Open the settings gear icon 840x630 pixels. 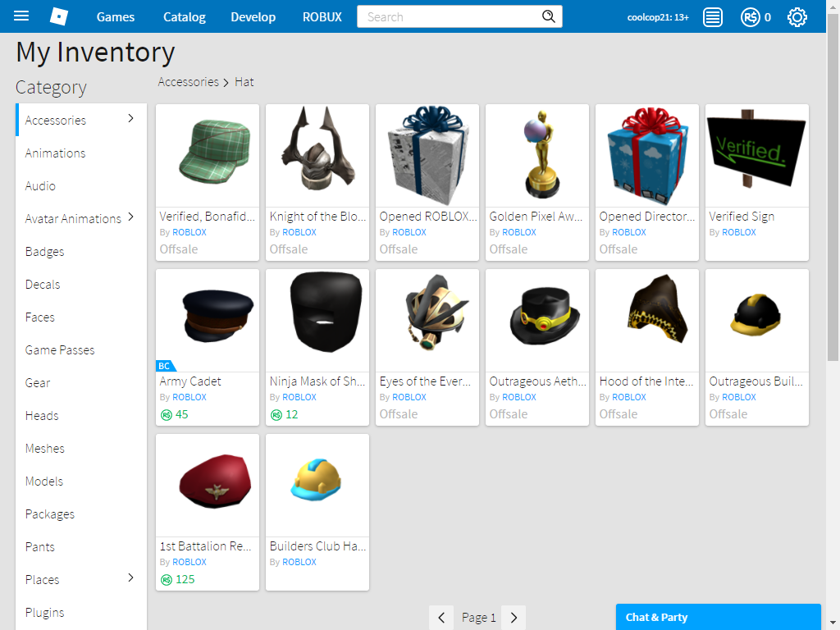point(797,17)
